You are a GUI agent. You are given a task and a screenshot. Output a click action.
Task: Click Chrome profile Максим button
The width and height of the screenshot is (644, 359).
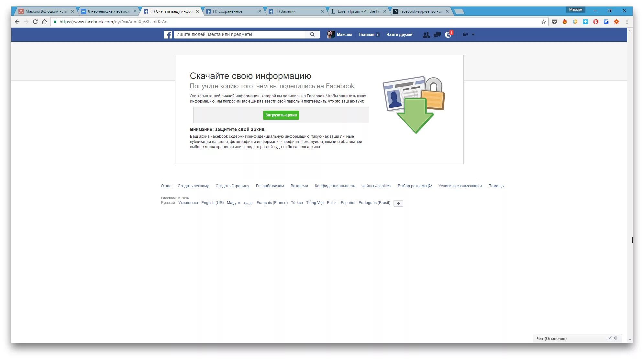pyautogui.click(x=575, y=10)
